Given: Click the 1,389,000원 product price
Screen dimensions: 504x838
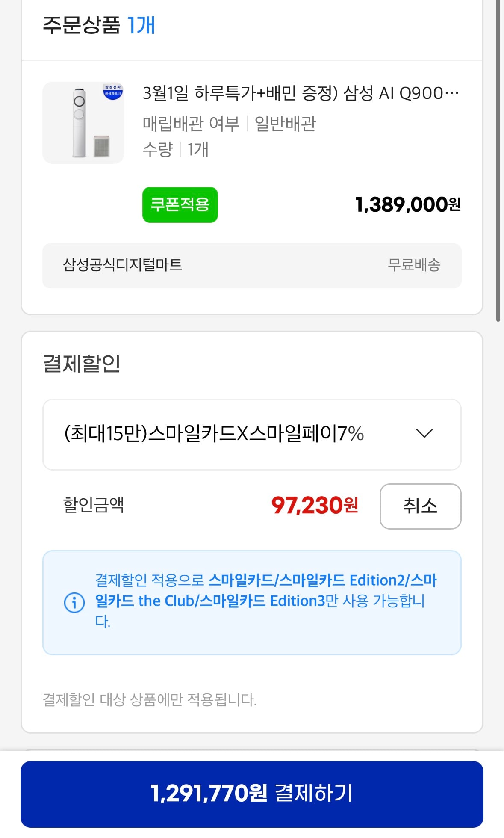Looking at the screenshot, I should pos(408,205).
